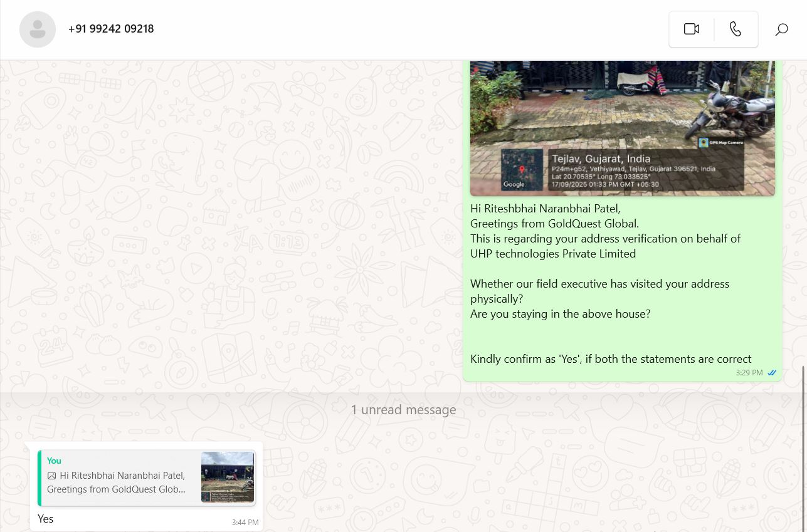Click the Google map inset on photo
807x532 pixels.
pos(522,169)
